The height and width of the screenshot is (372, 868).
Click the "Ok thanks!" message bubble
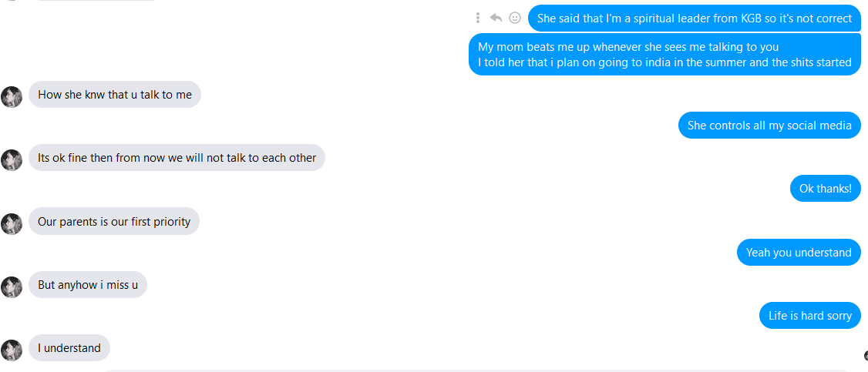coord(825,189)
